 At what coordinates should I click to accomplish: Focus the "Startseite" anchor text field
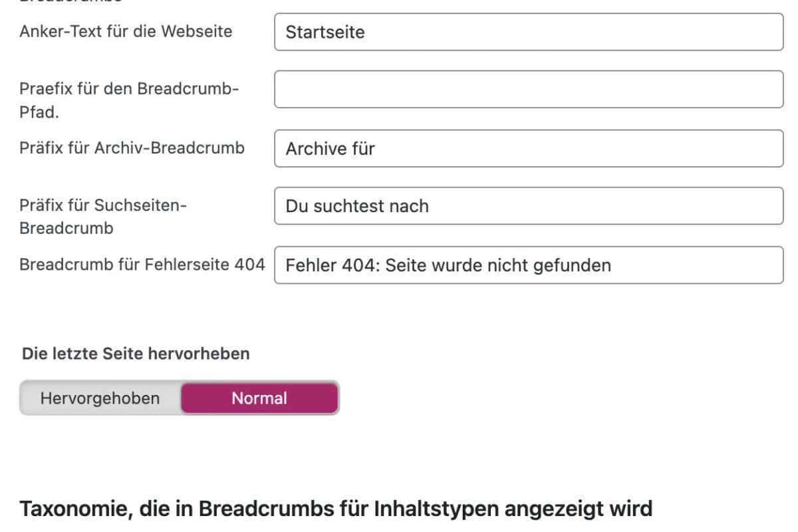(x=465, y=32)
